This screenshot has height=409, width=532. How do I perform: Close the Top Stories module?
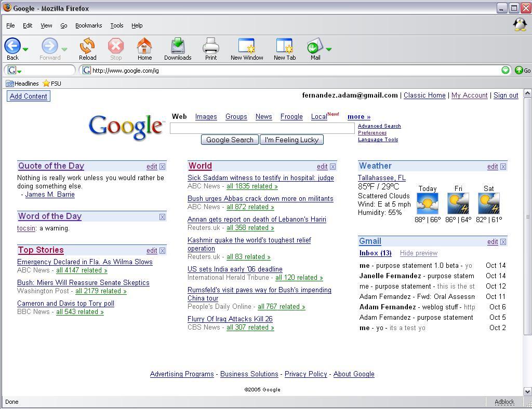tap(163, 250)
